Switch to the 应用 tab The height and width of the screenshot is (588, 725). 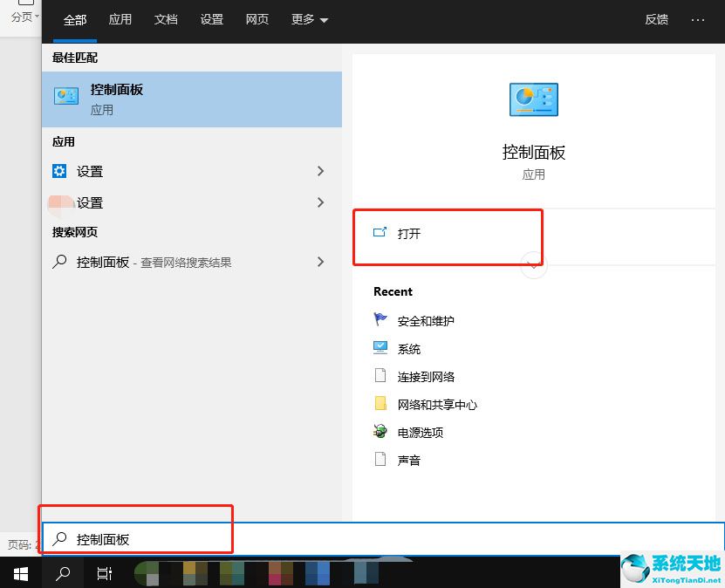120,19
